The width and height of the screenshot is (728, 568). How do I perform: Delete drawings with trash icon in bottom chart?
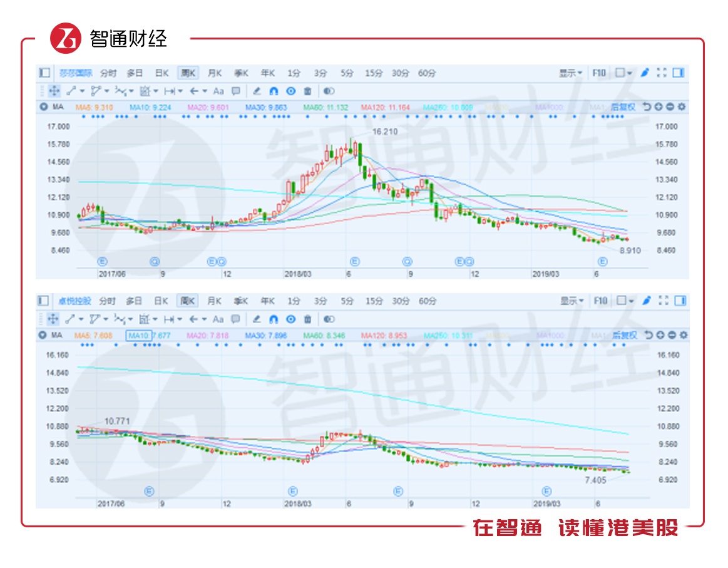(307, 319)
